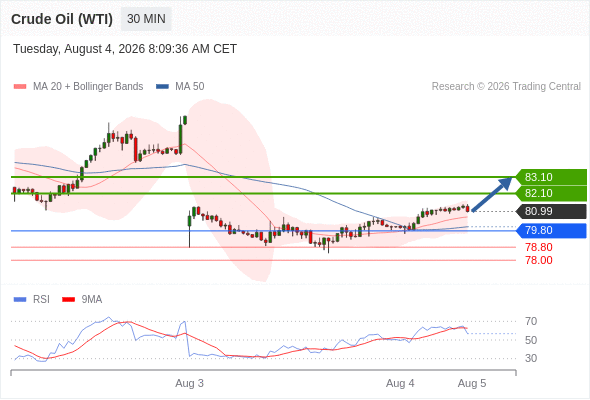The width and height of the screenshot is (590, 400).
Task: Click the 80.99 current price tag
Action: pyautogui.click(x=551, y=211)
